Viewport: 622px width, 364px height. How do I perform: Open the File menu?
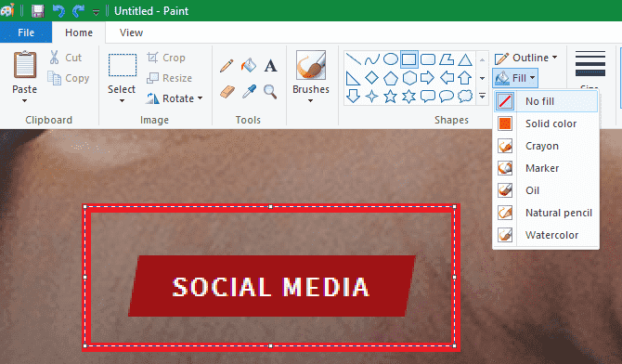pyautogui.click(x=26, y=32)
